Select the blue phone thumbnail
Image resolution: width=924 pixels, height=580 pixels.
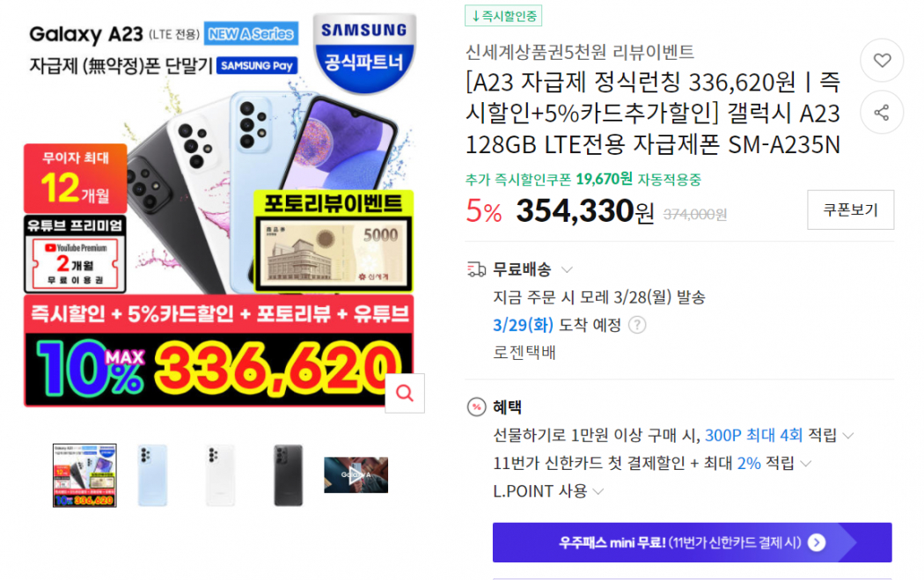pos(152,475)
